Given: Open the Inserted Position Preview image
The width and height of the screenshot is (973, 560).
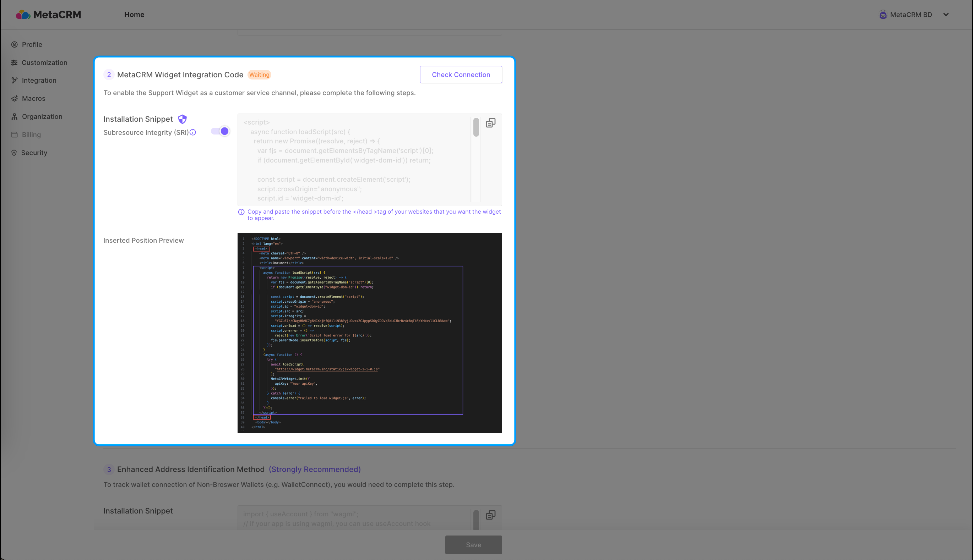Looking at the screenshot, I should click(369, 332).
